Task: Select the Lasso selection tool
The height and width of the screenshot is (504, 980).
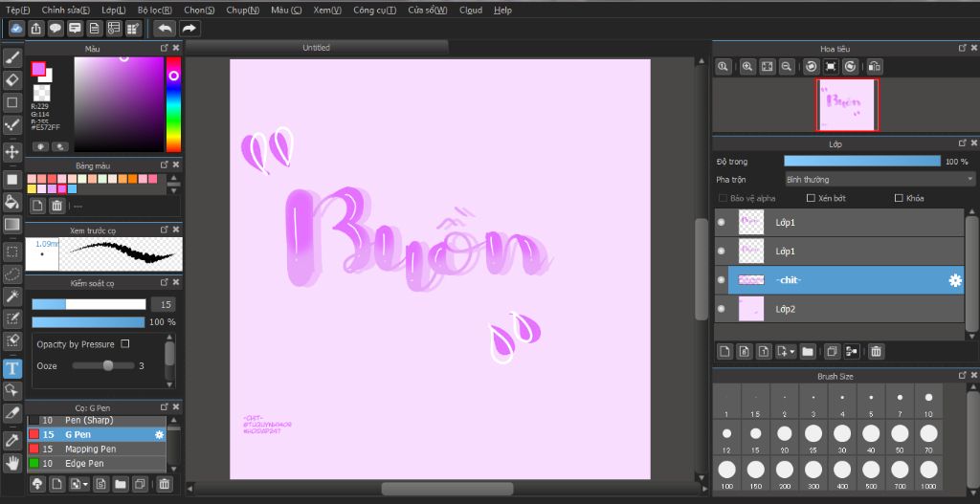Action: pyautogui.click(x=11, y=274)
